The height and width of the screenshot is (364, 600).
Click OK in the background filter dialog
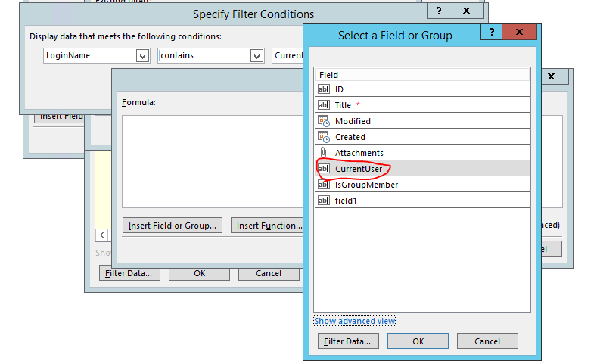pyautogui.click(x=199, y=273)
